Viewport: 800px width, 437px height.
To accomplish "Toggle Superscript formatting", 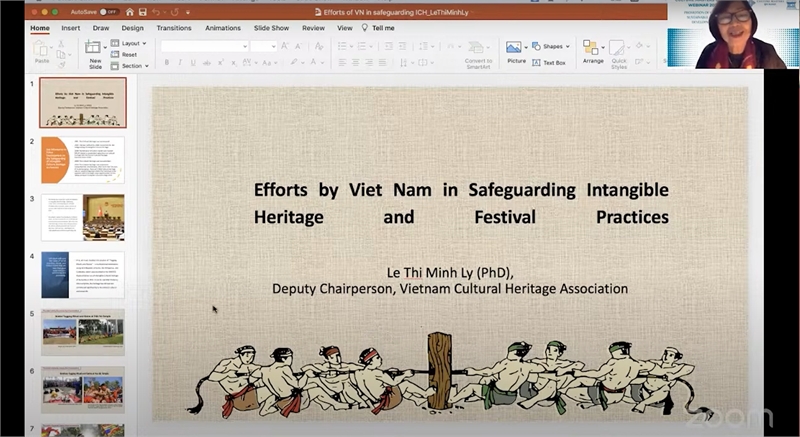I will [x=220, y=63].
